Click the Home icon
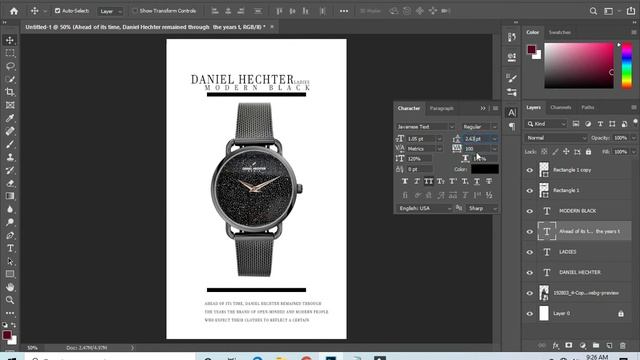Viewport: 640px width, 360px height. (14, 11)
